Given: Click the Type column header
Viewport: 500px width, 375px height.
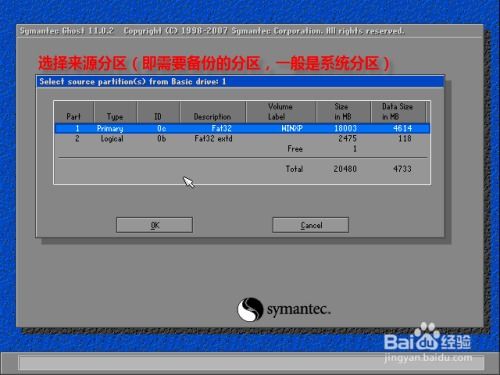Looking at the screenshot, I should 115,117.
